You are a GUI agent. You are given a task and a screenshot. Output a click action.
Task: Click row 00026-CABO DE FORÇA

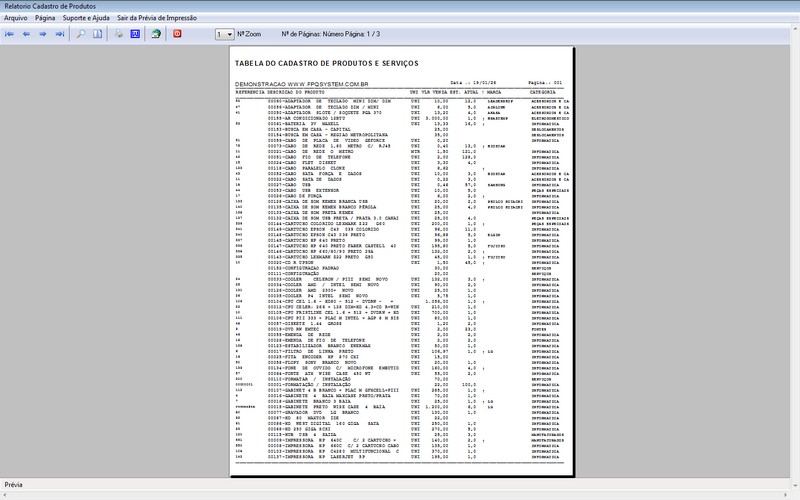402,196
